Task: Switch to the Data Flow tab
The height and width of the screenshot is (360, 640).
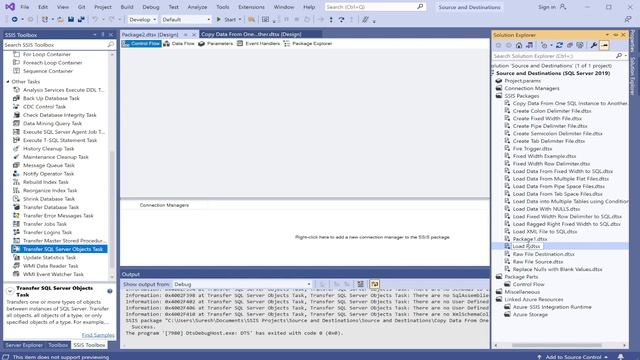Action: tap(179, 43)
